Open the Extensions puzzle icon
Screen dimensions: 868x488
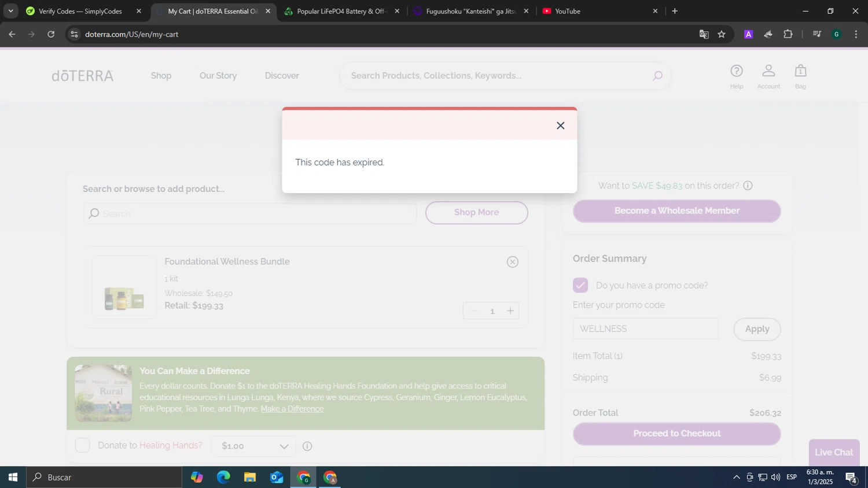tap(788, 34)
